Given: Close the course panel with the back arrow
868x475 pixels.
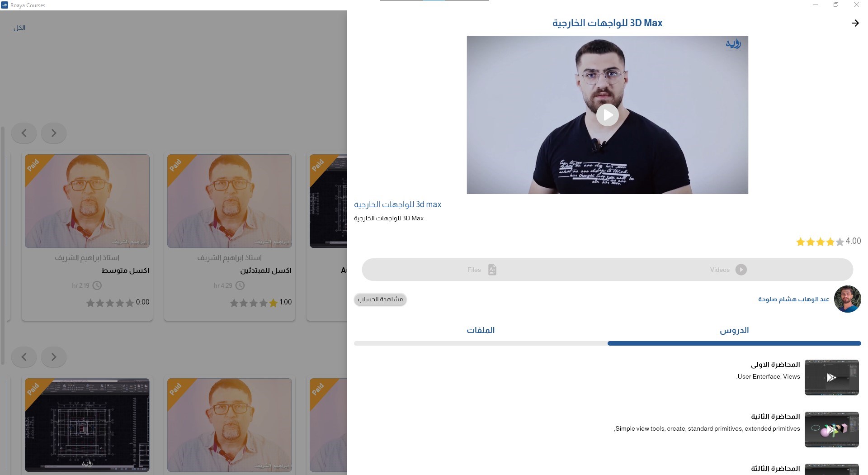Looking at the screenshot, I should [x=855, y=23].
